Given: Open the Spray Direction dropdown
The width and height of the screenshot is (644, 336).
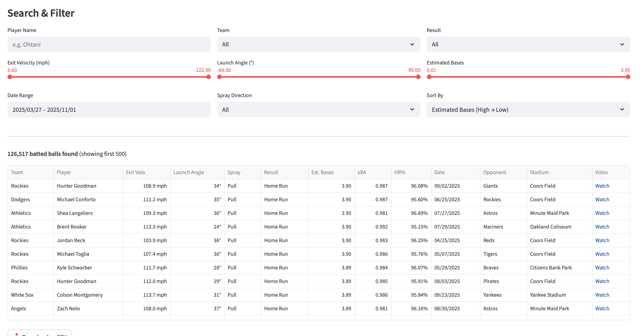Looking at the screenshot, I should pyautogui.click(x=319, y=110).
